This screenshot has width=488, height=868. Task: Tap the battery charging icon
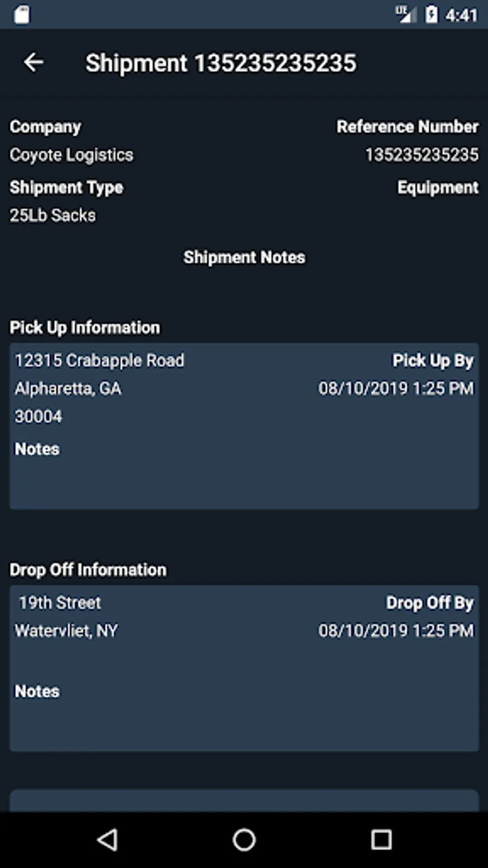(432, 15)
